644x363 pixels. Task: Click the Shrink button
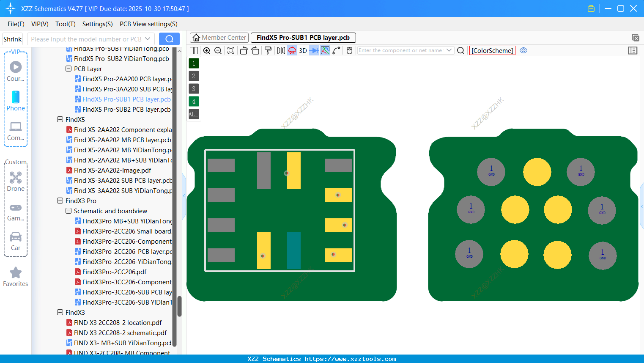[13, 39]
